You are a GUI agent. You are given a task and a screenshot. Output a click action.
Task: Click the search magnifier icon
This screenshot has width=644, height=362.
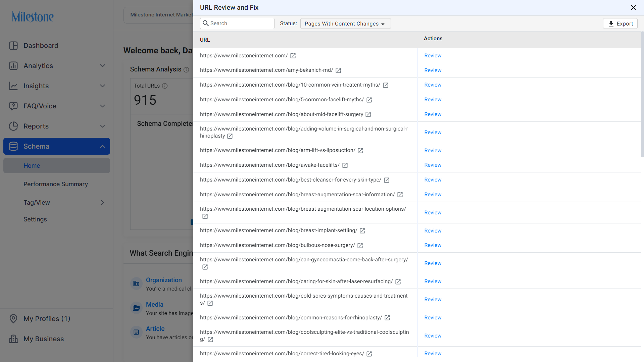206,23
